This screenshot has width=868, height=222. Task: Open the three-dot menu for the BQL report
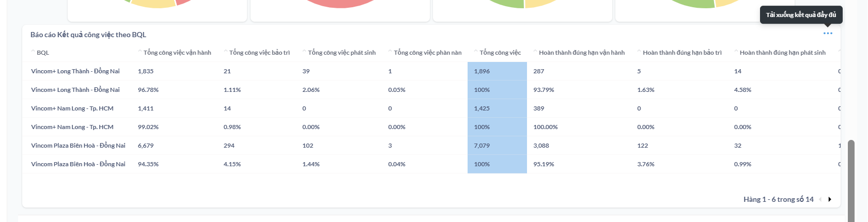tap(828, 34)
